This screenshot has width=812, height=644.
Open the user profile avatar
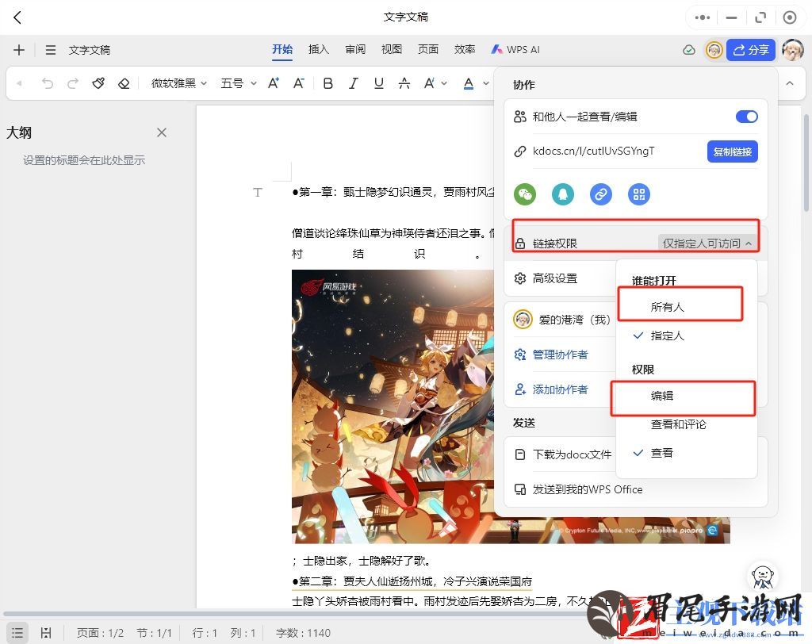[x=792, y=50]
